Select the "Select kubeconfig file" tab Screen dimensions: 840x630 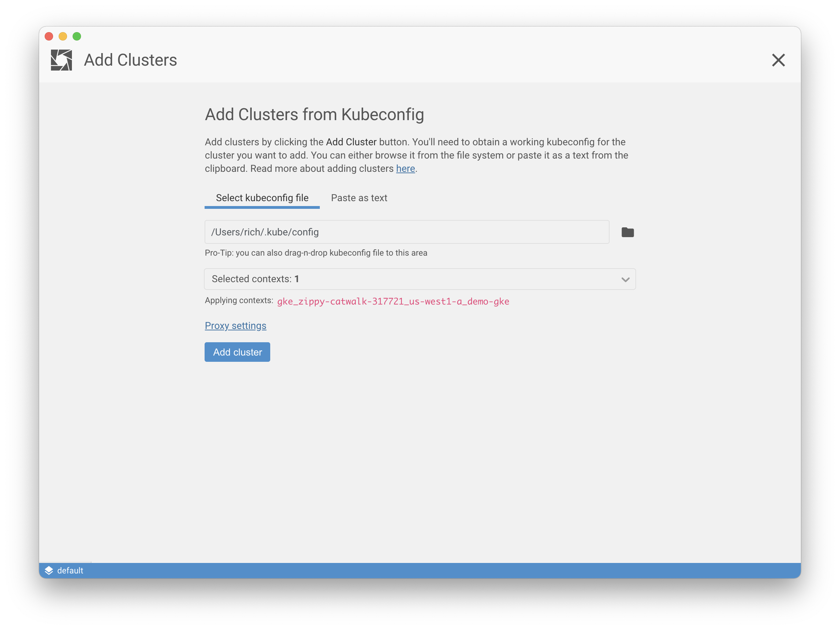(262, 198)
